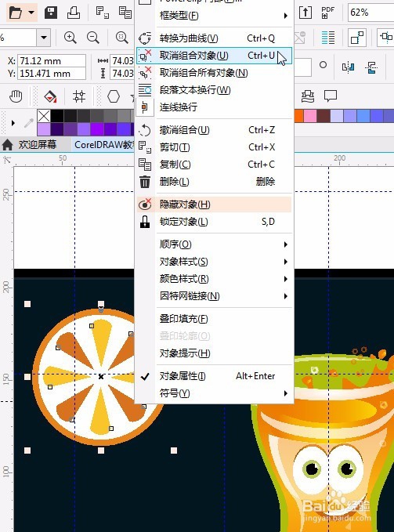Expand the 对象样式(S) submenu
Screen dimensions: 394x532
tap(214, 262)
